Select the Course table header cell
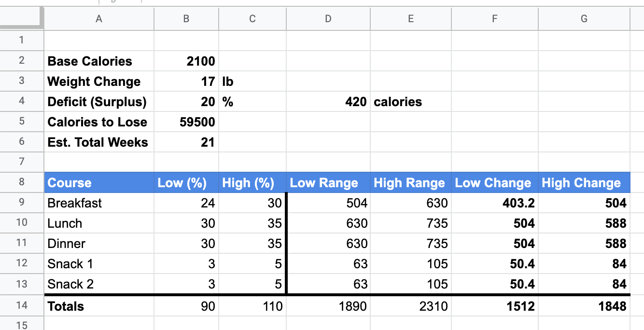Screen dimensions: 644x330 click(x=99, y=183)
